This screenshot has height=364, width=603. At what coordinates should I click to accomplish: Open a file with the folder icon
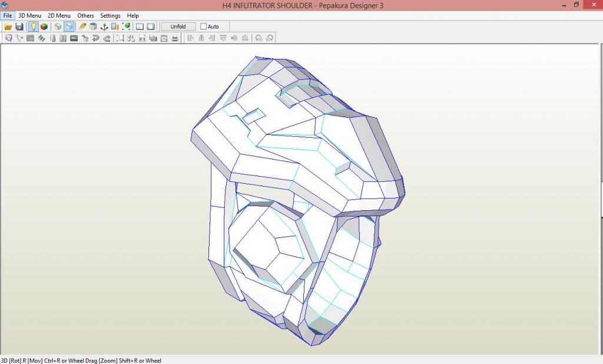click(x=8, y=27)
